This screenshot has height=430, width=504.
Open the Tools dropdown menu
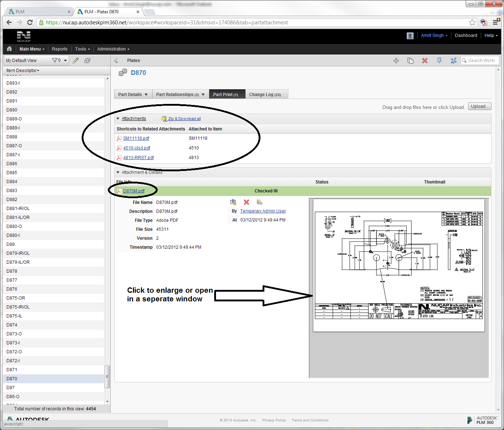[x=82, y=49]
